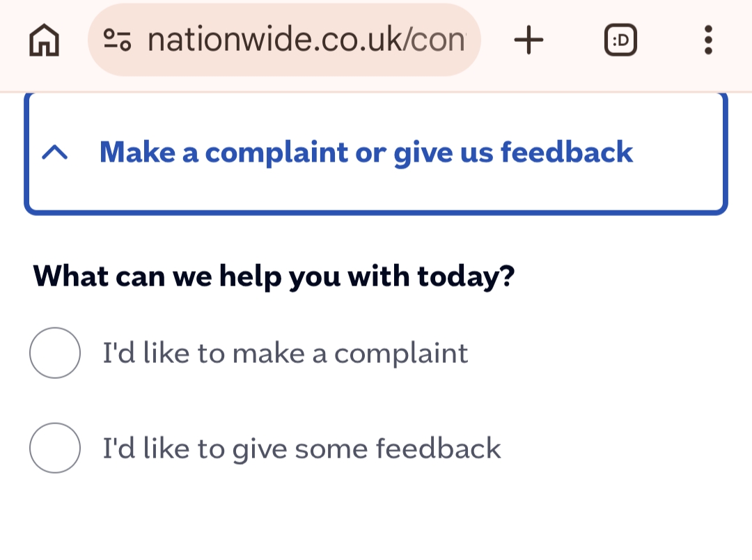
Task: Click the "I'd like to give some feedback" label
Action: (x=301, y=449)
